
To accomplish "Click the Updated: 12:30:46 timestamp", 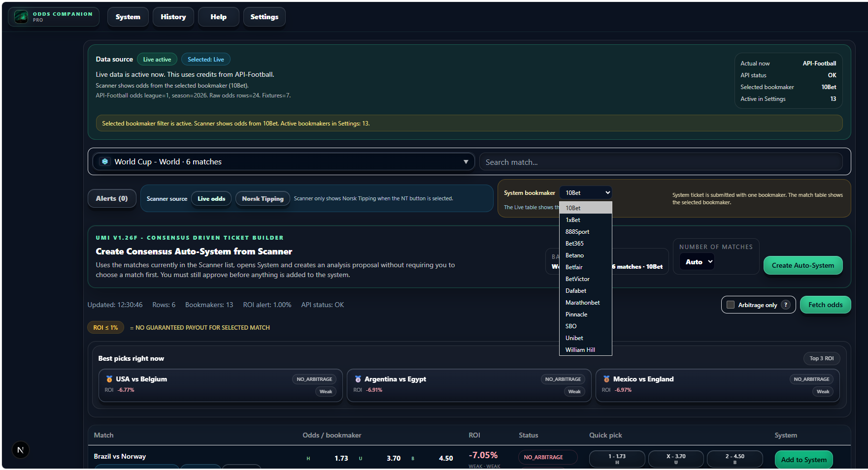I will click(115, 305).
